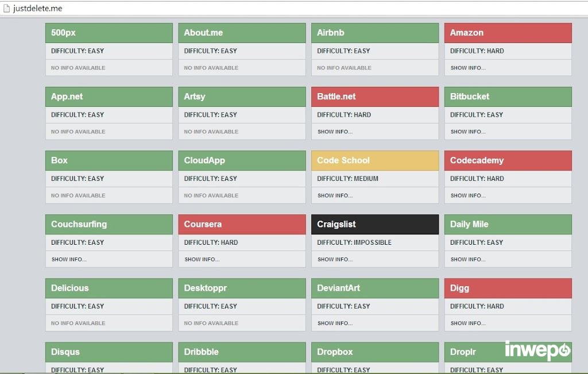Click the page icon beside justdelete.me URL
The height and width of the screenshot is (374, 588).
(x=6, y=8)
